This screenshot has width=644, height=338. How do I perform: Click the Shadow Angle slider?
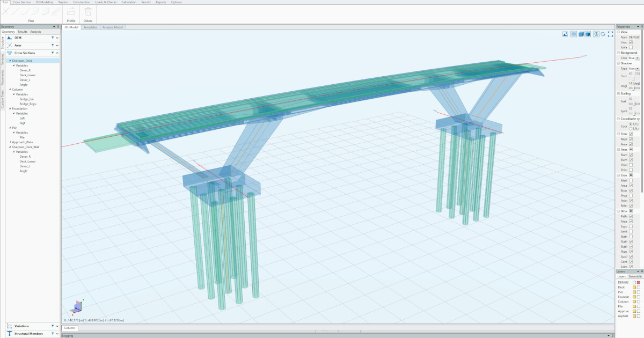coord(634,89)
